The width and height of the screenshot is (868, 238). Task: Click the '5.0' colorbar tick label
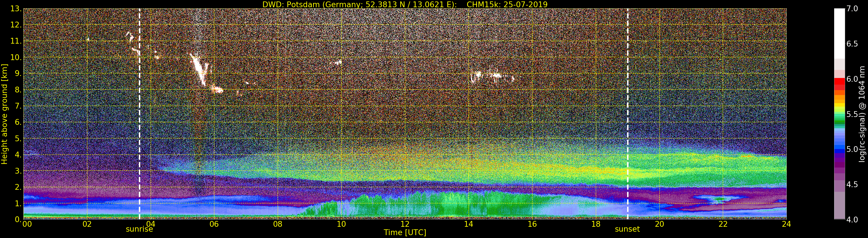[x=852, y=149]
